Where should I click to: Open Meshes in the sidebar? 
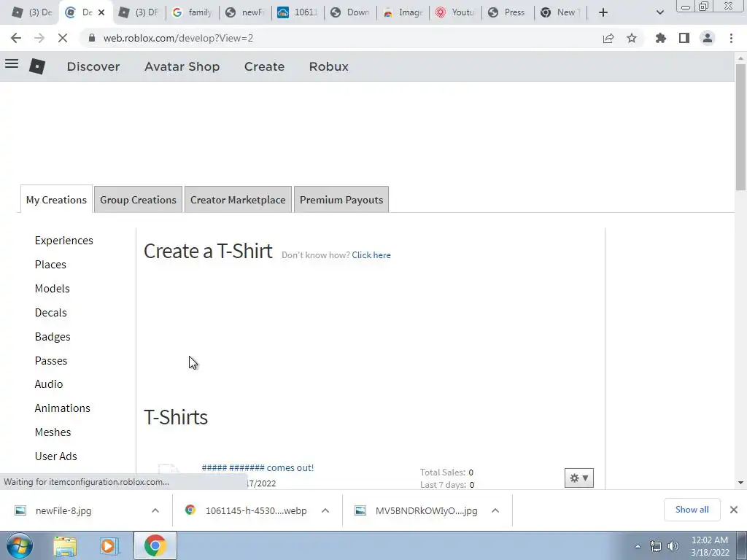click(x=53, y=432)
